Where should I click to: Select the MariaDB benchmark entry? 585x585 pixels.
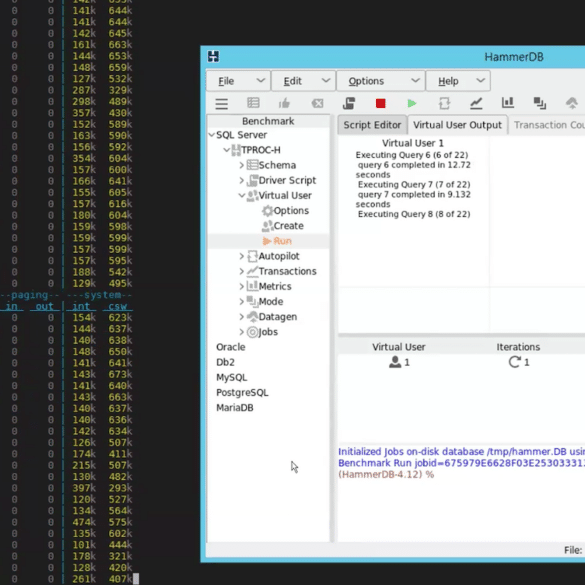click(x=235, y=408)
